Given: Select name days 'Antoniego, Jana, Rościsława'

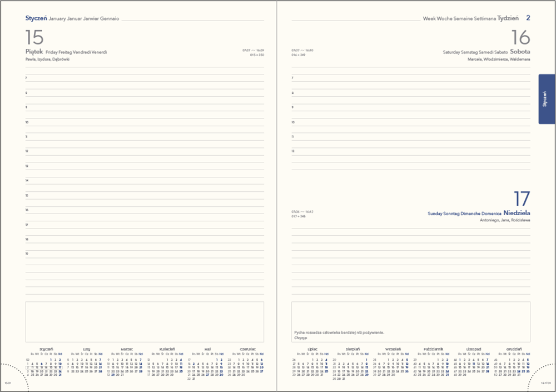Looking at the screenshot, I should tap(505, 220).
